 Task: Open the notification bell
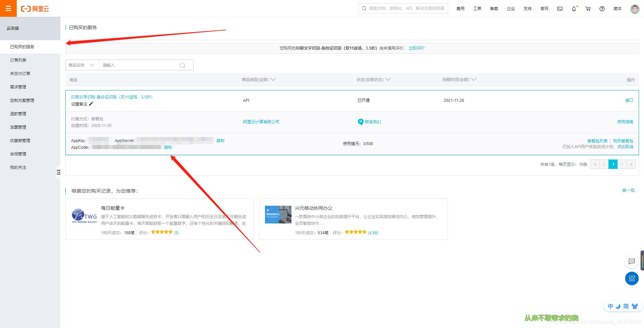click(574, 9)
